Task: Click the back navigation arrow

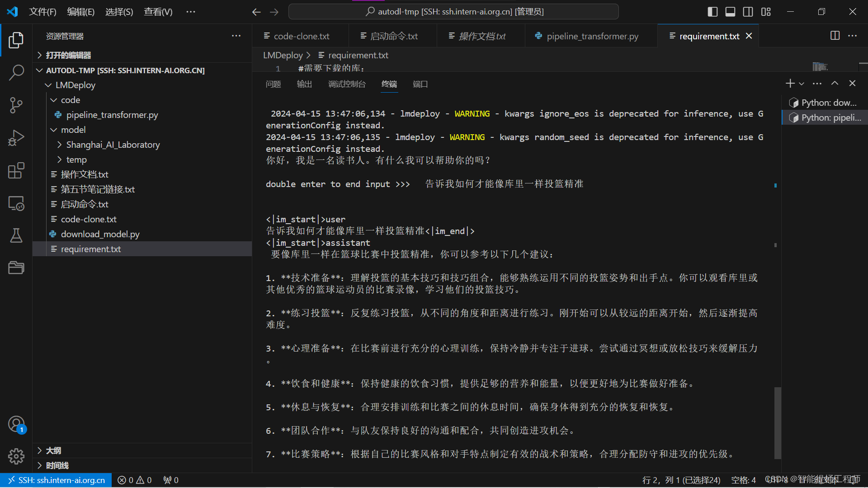Action: [256, 12]
